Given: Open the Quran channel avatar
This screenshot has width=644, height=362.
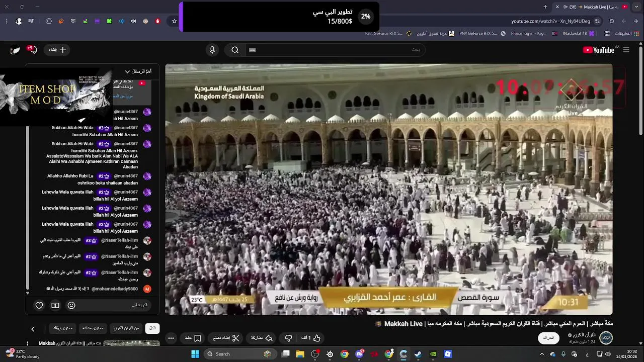Looking at the screenshot, I should (x=606, y=338).
